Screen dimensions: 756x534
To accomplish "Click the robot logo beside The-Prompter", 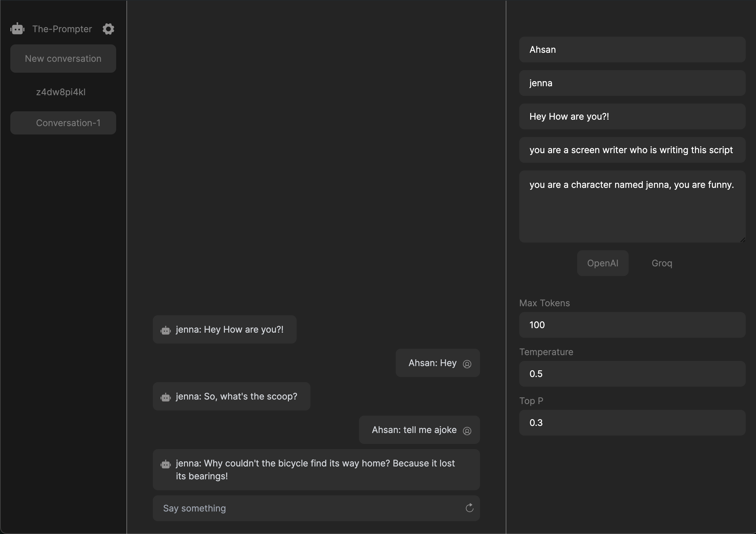I will click(17, 29).
